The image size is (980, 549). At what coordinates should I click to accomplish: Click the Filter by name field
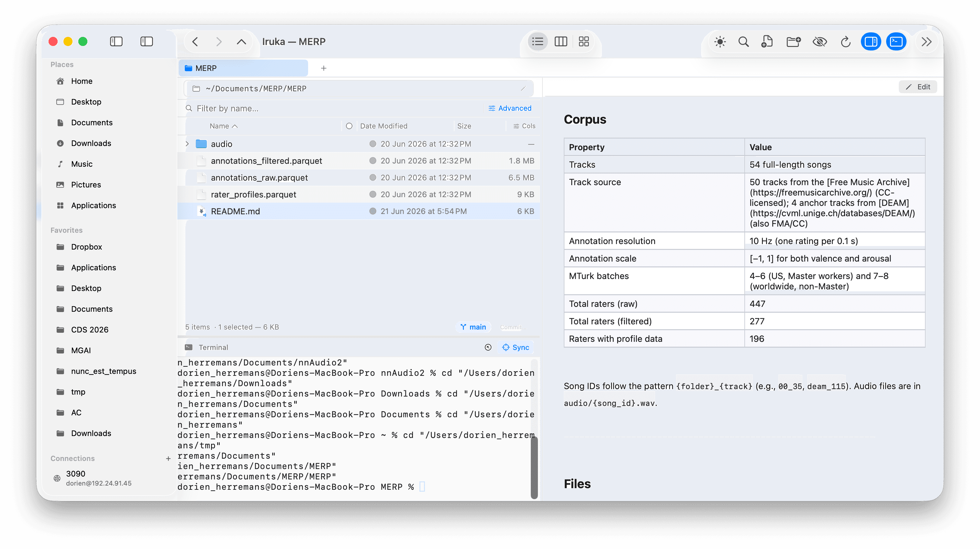tap(331, 108)
